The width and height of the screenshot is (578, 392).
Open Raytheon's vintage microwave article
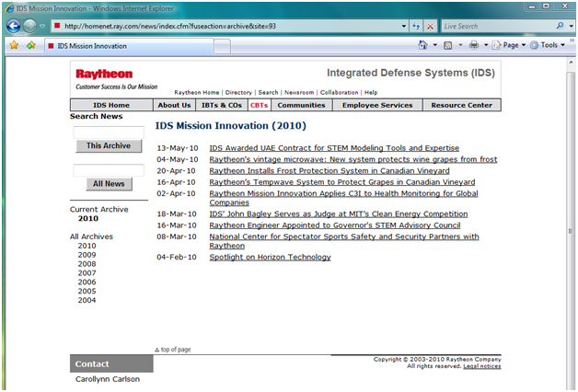(x=353, y=159)
